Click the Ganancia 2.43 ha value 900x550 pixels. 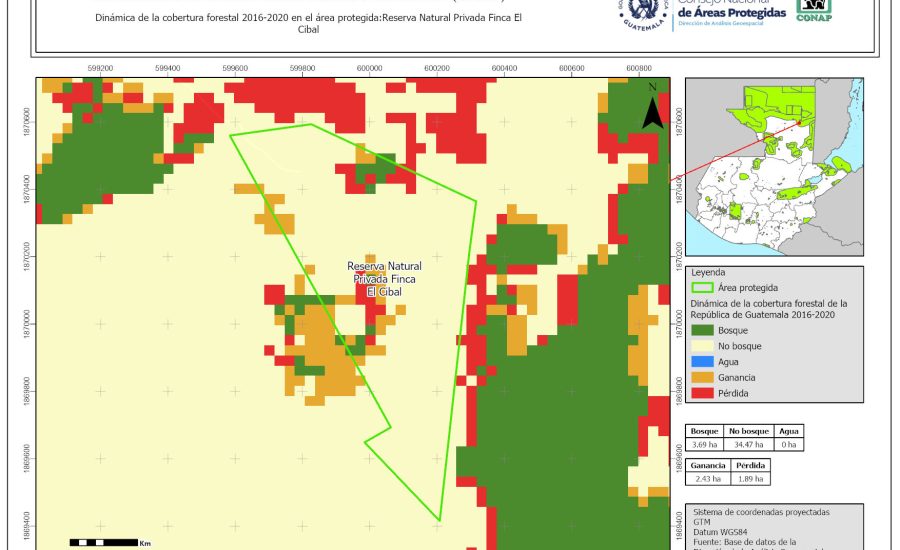[706, 479]
